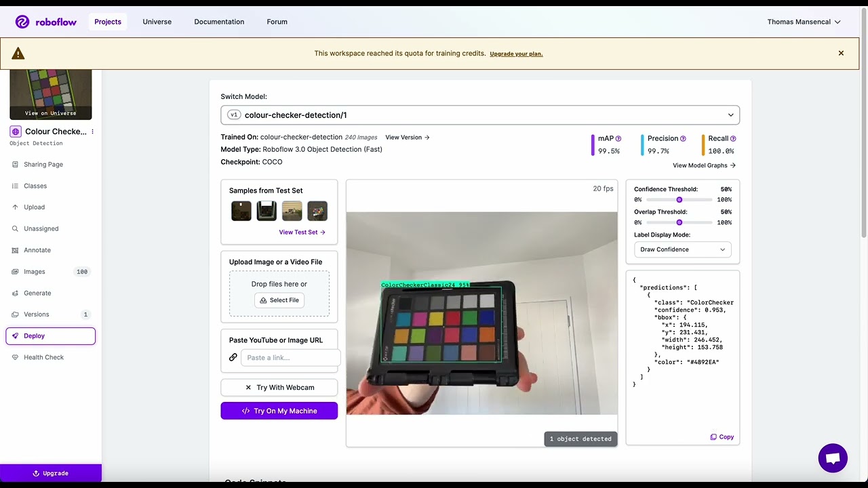Expand the Switch Model dropdown

(x=480, y=115)
